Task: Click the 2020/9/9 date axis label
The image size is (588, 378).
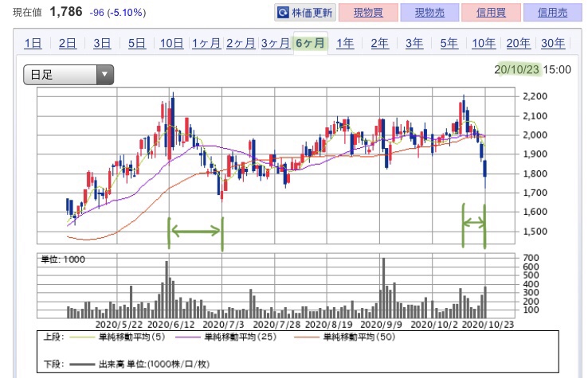Action: point(381,325)
